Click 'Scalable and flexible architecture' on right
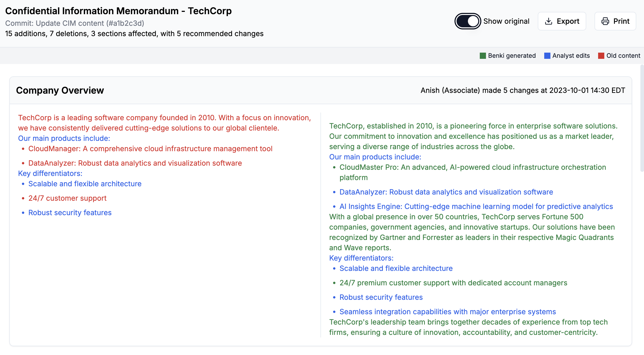Image resolution: width=644 pixels, height=355 pixels. [396, 268]
